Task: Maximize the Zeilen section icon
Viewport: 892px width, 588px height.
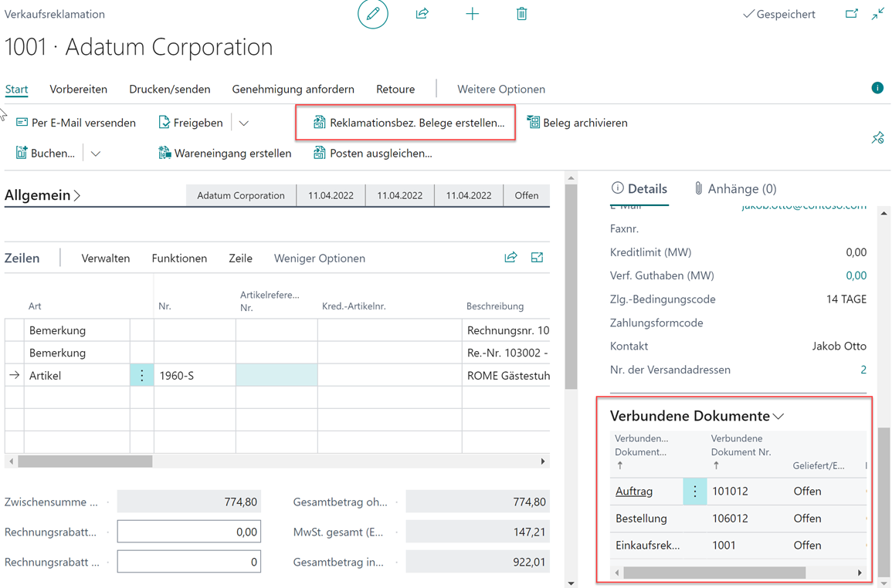Action: pos(537,258)
